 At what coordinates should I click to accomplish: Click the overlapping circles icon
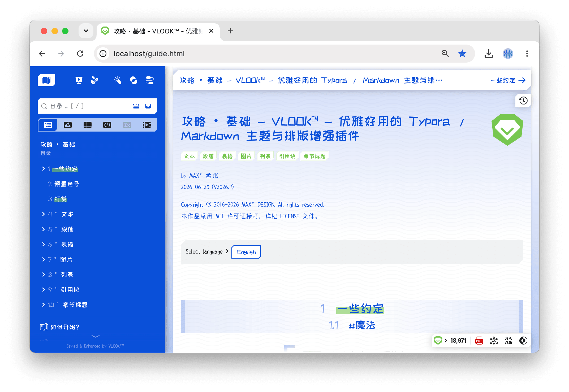coord(133,80)
